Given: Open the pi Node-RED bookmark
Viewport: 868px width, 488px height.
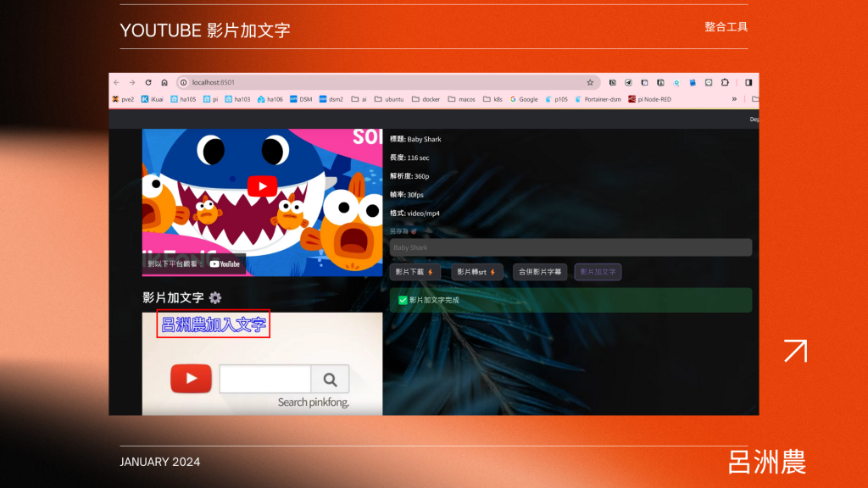Looking at the screenshot, I should (649, 100).
